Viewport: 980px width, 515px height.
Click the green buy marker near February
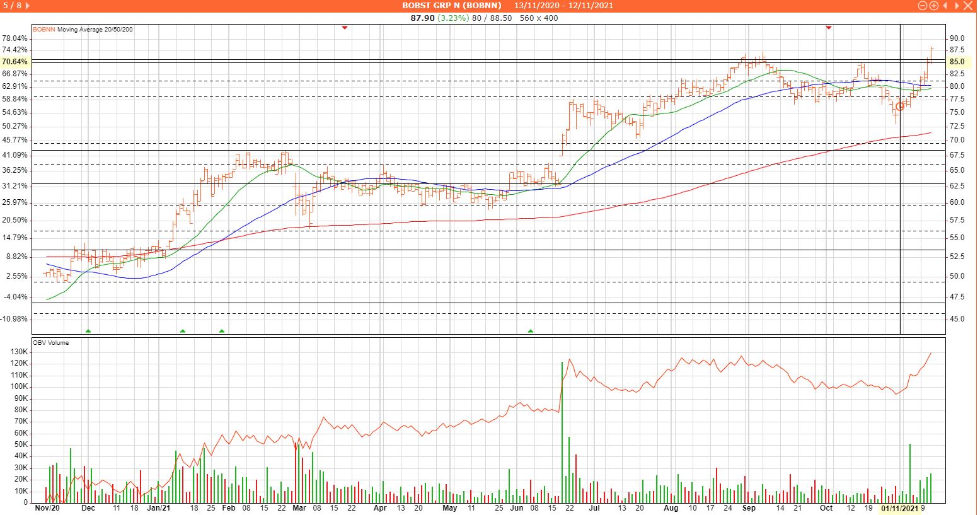coord(222,331)
